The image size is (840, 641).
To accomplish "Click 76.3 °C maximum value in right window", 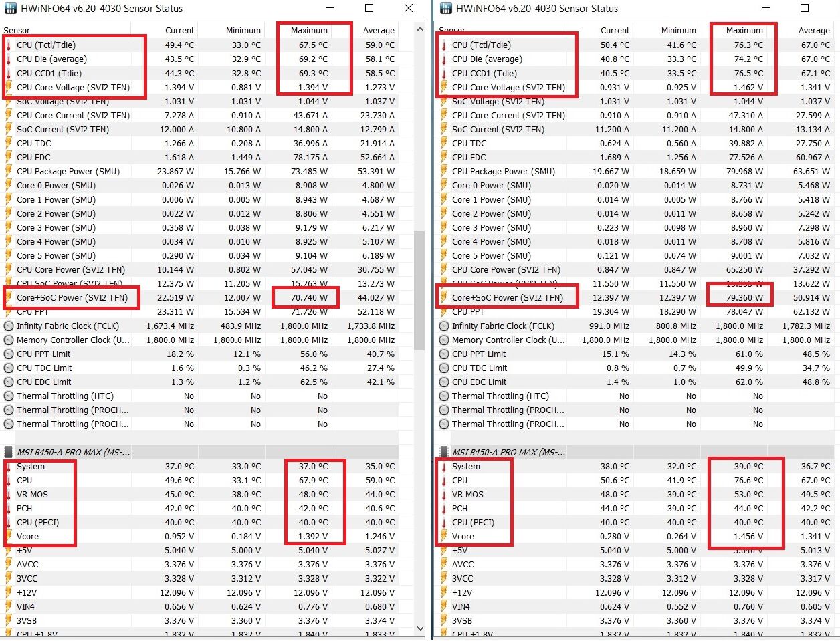I will (748, 45).
